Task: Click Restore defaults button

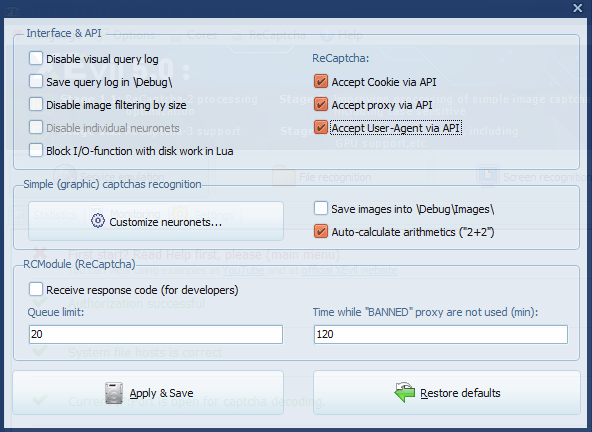Action: coord(447,393)
